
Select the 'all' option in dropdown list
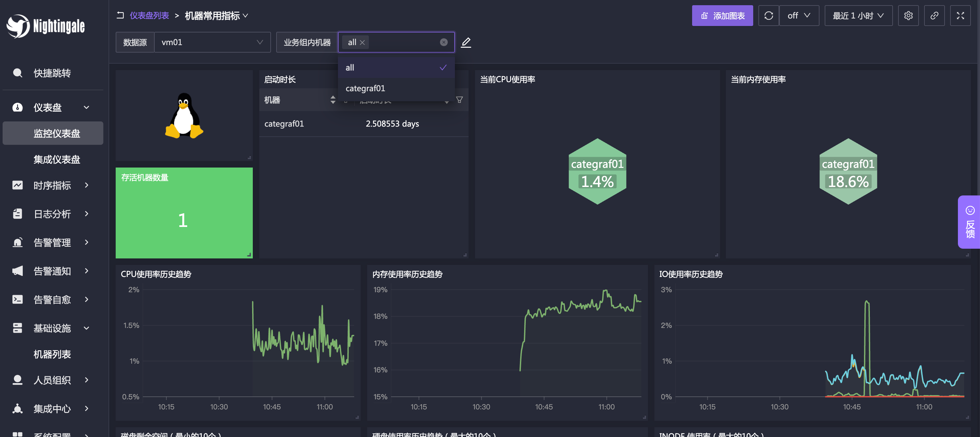[x=396, y=68]
